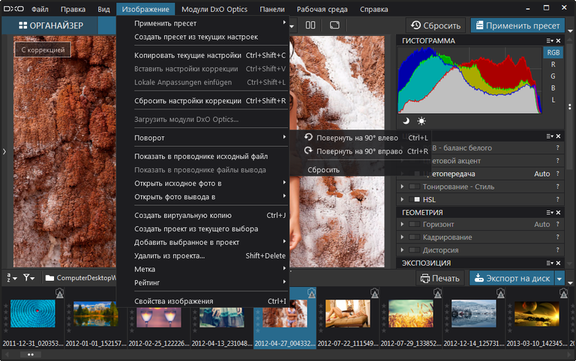Click the filmstrip horizontal scrollbar handle
Image resolution: width=576 pixels, height=361 pixels.
point(30,355)
